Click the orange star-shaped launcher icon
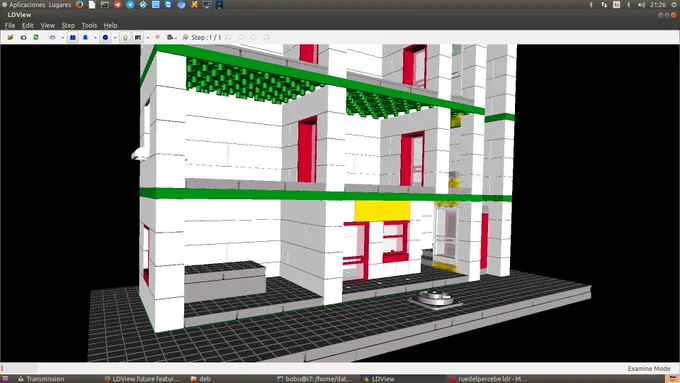This screenshot has width=680, height=383. (194, 5)
